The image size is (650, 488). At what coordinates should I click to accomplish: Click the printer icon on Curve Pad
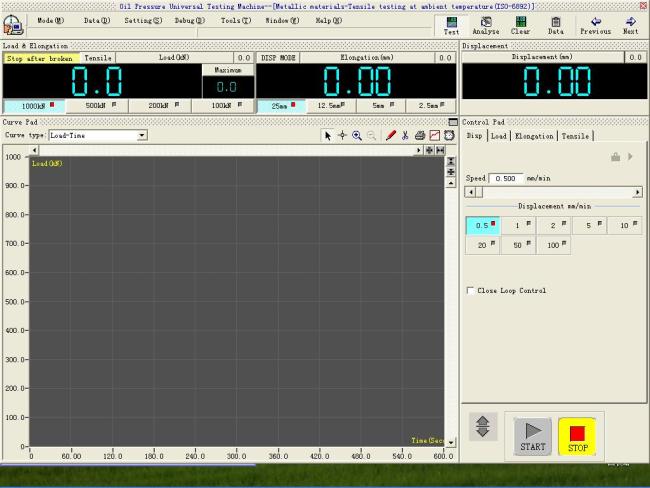click(420, 135)
